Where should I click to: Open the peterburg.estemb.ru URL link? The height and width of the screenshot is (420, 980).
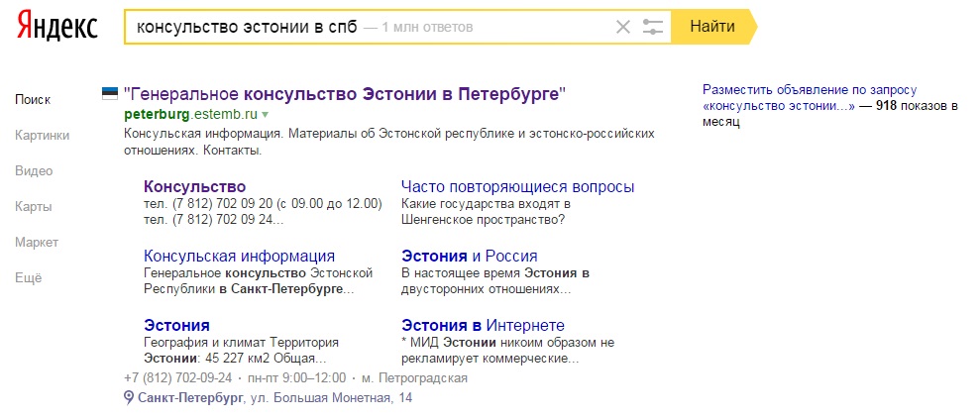pyautogui.click(x=191, y=114)
